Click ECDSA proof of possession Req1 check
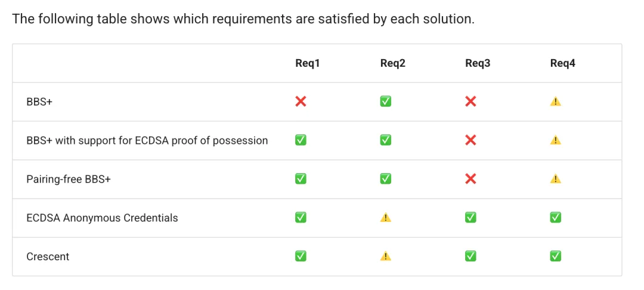Viewport: 644px width, 290px height. [301, 140]
